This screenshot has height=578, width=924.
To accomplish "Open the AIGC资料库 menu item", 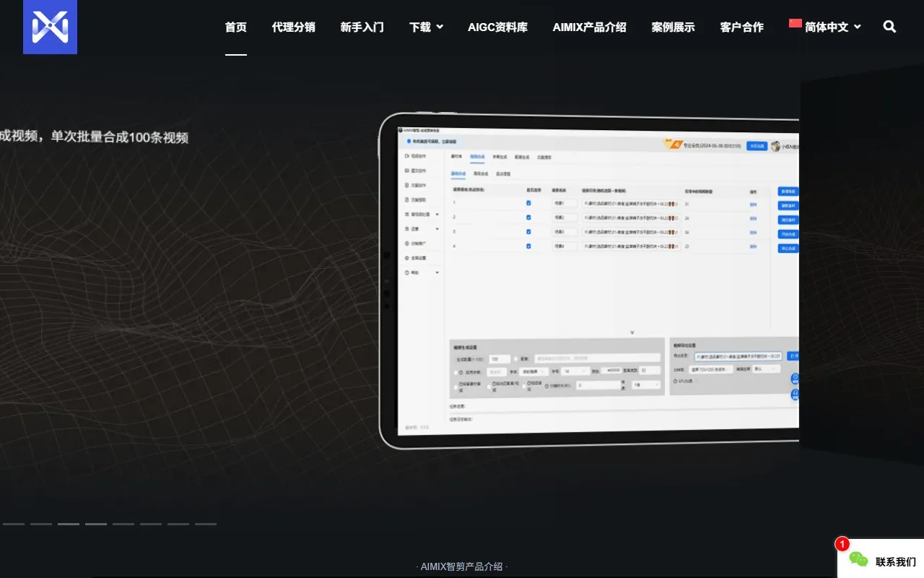I will [x=497, y=27].
